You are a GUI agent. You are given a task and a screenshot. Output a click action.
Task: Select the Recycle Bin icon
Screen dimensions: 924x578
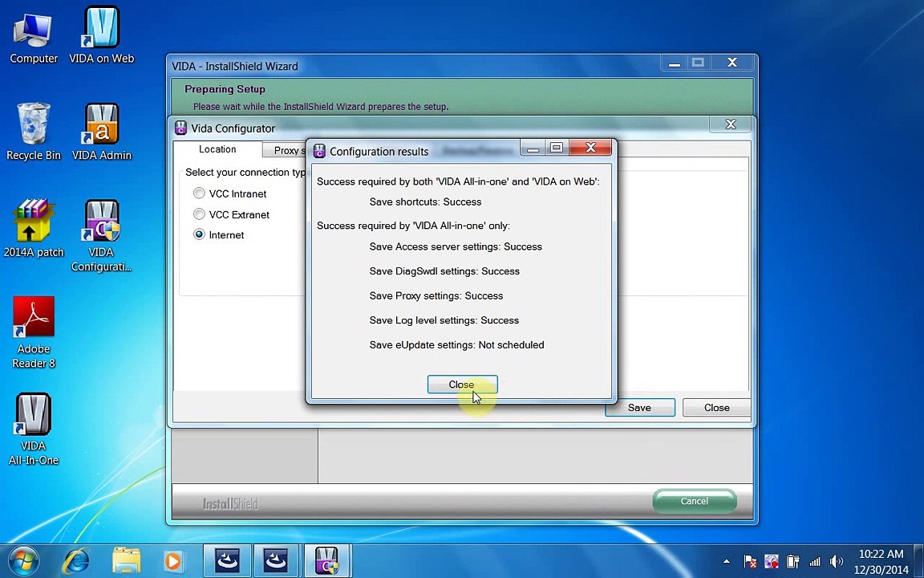34,132
